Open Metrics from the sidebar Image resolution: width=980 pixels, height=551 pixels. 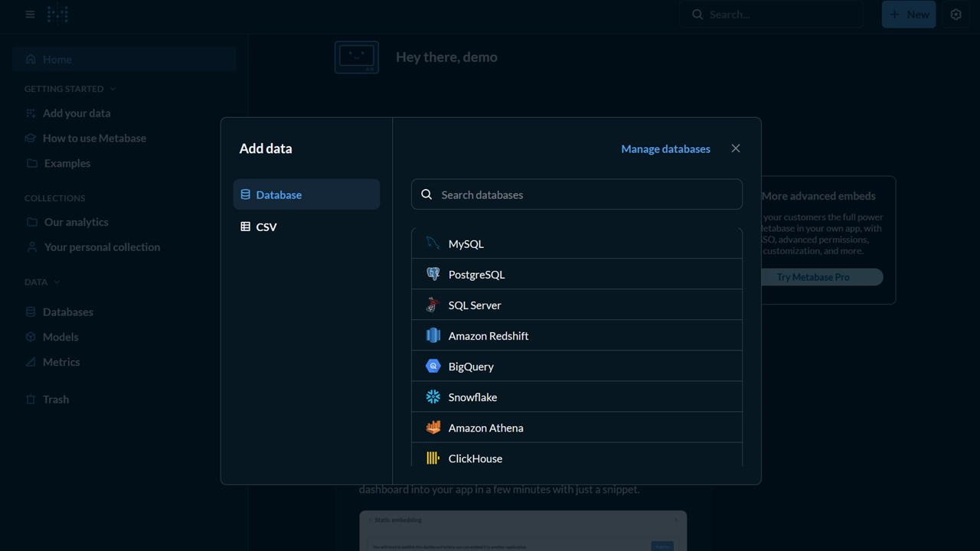pyautogui.click(x=60, y=361)
